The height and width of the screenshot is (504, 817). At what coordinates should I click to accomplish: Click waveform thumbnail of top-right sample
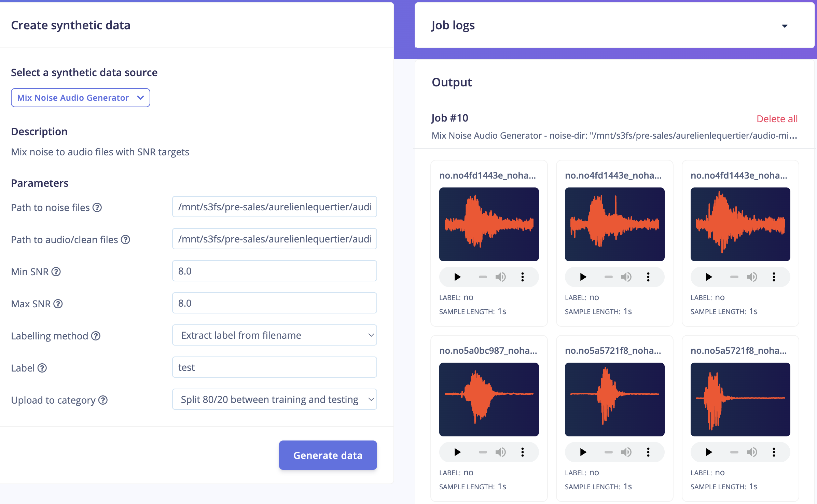point(740,224)
